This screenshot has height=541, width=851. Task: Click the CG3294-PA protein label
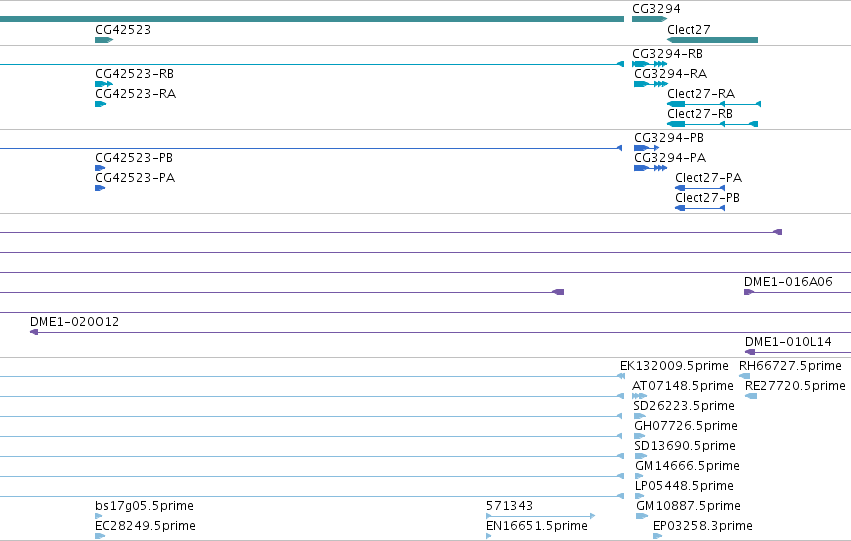[670, 158]
